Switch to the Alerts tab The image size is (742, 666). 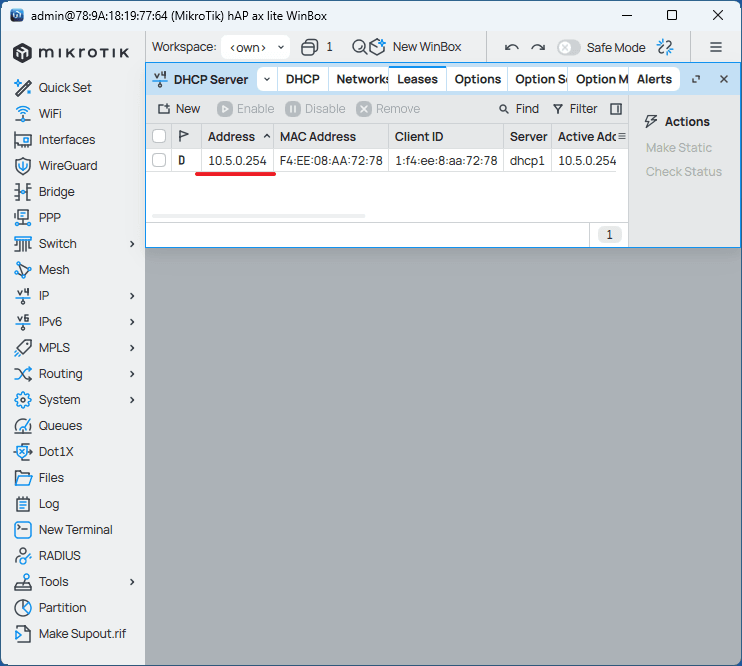[x=654, y=79]
